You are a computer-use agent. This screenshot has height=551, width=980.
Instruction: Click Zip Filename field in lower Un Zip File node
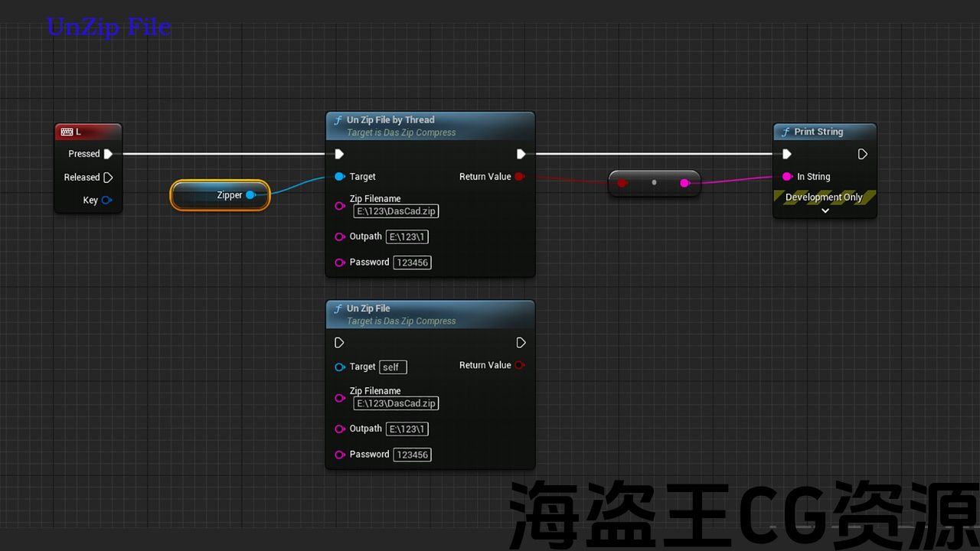tap(397, 403)
